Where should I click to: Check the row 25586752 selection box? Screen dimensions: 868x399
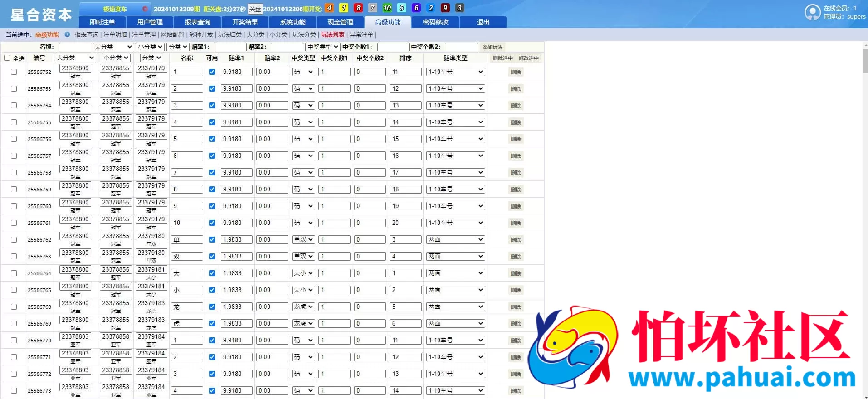coord(14,72)
